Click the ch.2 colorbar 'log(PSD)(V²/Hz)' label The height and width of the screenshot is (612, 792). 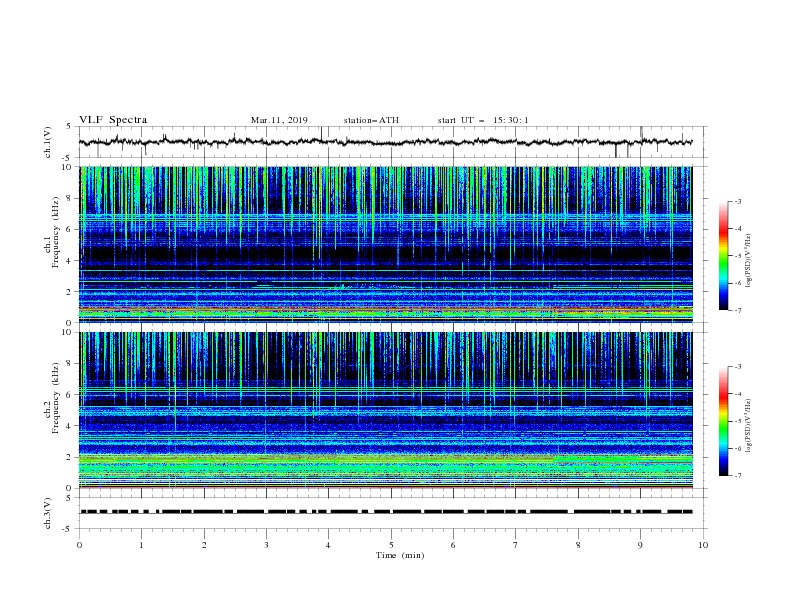(x=748, y=426)
